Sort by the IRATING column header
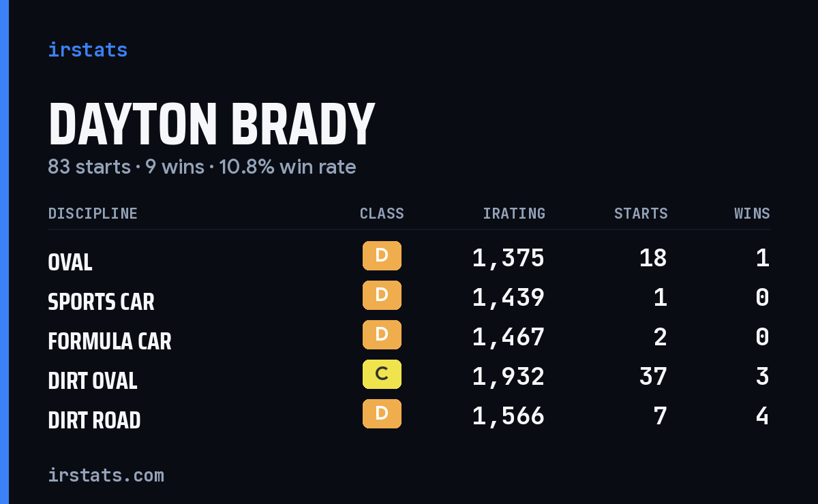The height and width of the screenshot is (504, 818). tap(514, 214)
